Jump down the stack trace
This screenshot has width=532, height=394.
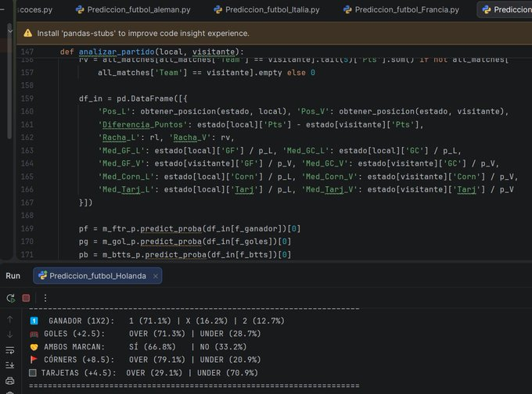(x=10, y=335)
